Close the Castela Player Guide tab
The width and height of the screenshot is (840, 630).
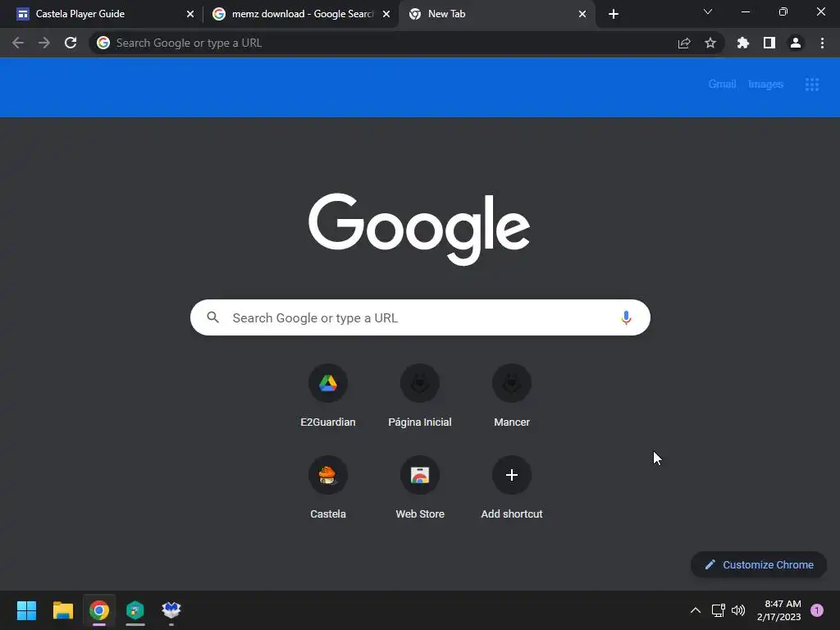click(x=190, y=14)
